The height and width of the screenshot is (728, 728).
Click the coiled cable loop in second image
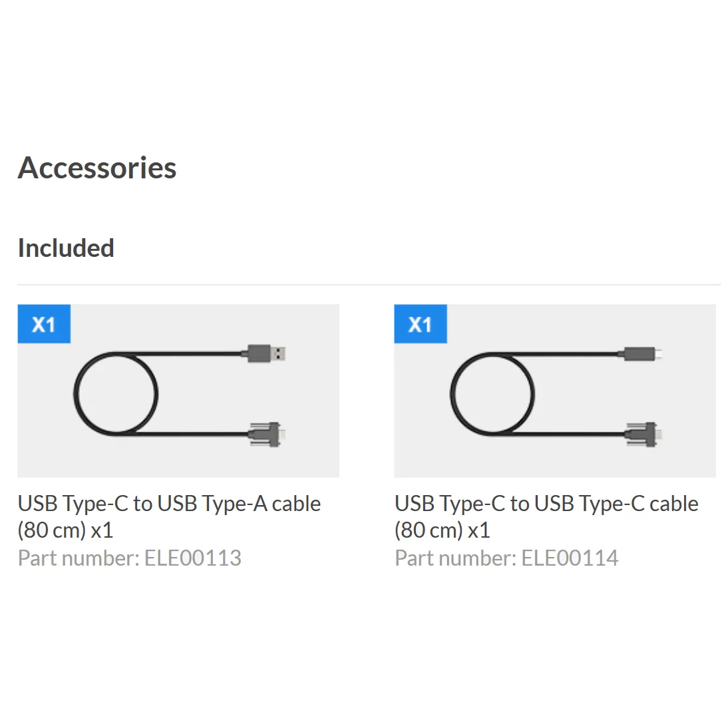(x=492, y=394)
